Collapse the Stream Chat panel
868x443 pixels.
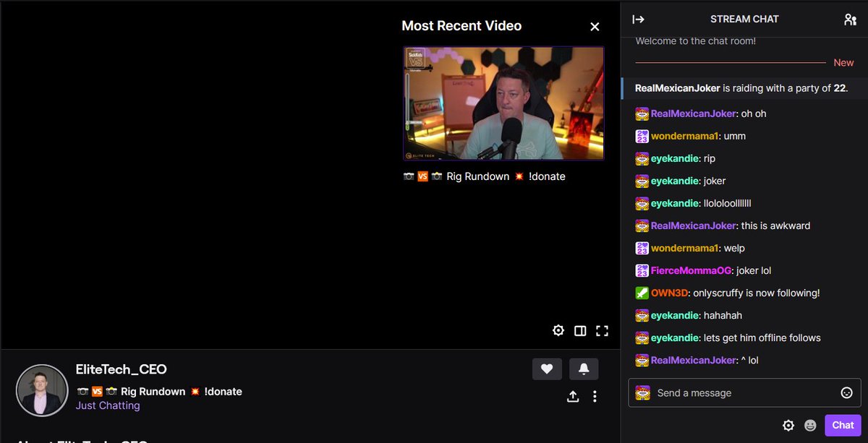point(638,20)
